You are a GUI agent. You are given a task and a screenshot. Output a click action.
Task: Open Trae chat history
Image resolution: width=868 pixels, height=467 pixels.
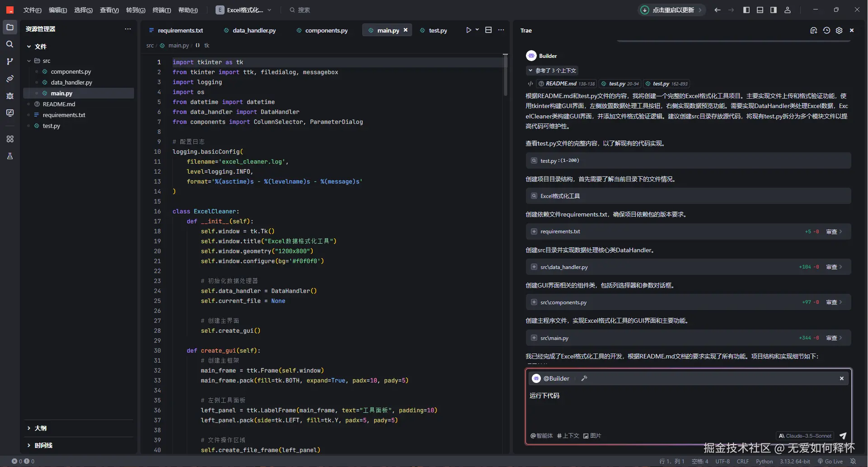click(826, 31)
